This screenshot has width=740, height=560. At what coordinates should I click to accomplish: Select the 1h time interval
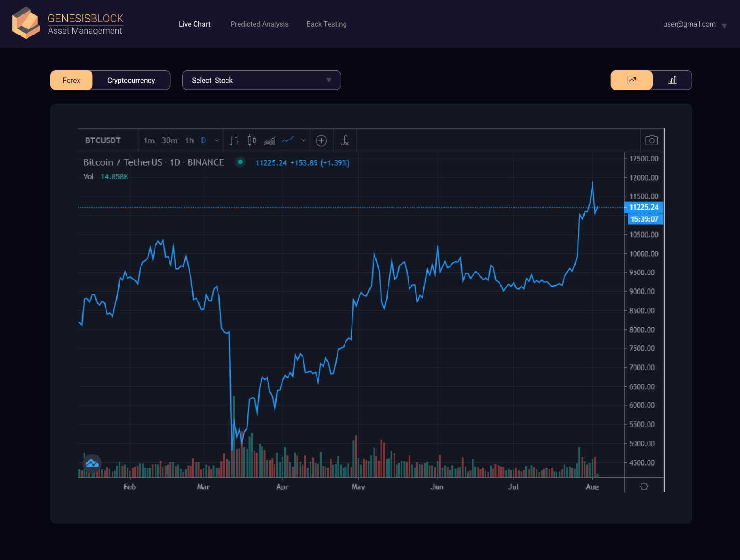[x=189, y=140]
